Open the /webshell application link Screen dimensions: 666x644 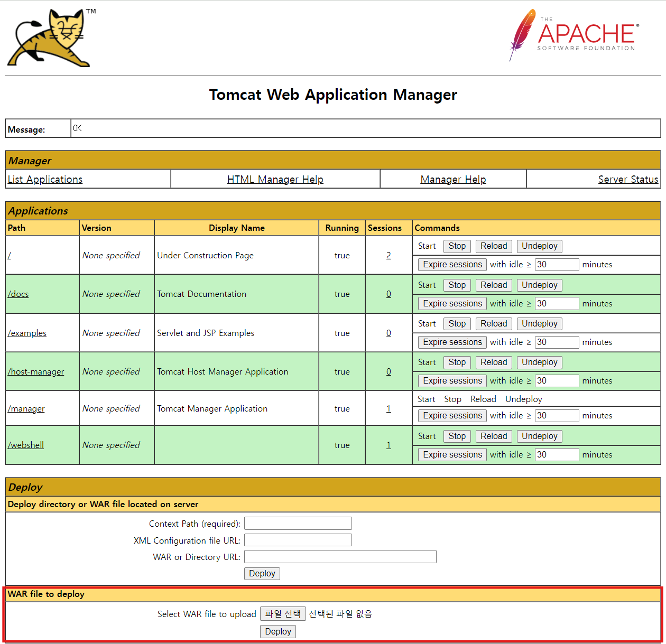pyautogui.click(x=26, y=445)
